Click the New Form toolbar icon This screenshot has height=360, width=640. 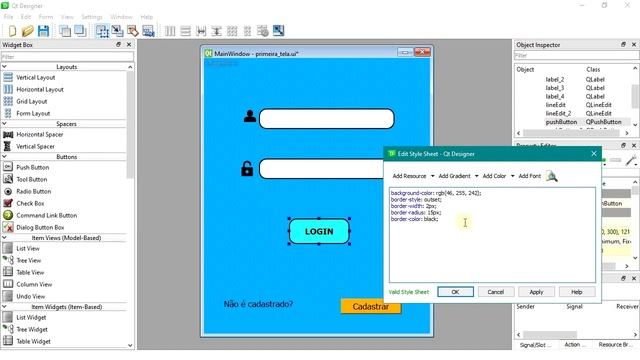click(x=12, y=31)
